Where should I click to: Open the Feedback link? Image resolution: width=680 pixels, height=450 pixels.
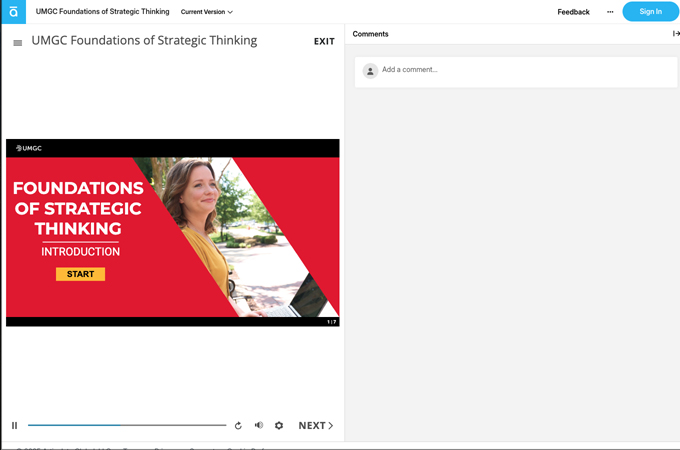[573, 12]
